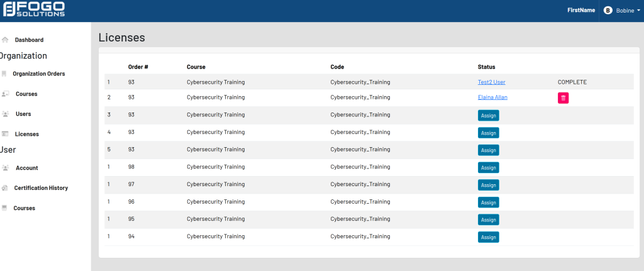Image resolution: width=644 pixels, height=271 pixels.
Task: Click the Organization Orders sidebar icon
Action: [4, 74]
